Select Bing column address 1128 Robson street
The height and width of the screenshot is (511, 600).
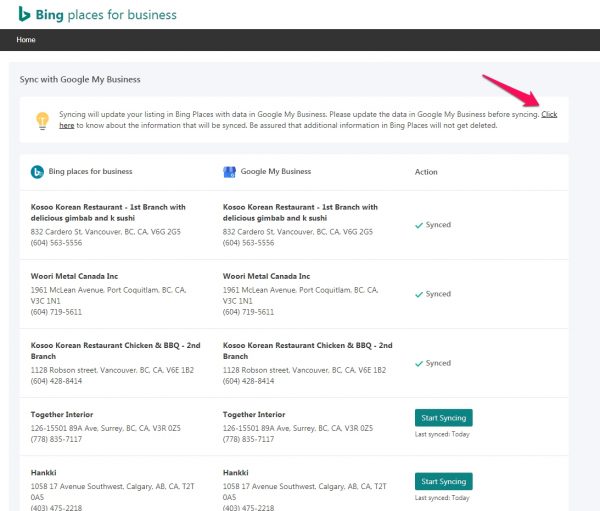[x=112, y=370]
